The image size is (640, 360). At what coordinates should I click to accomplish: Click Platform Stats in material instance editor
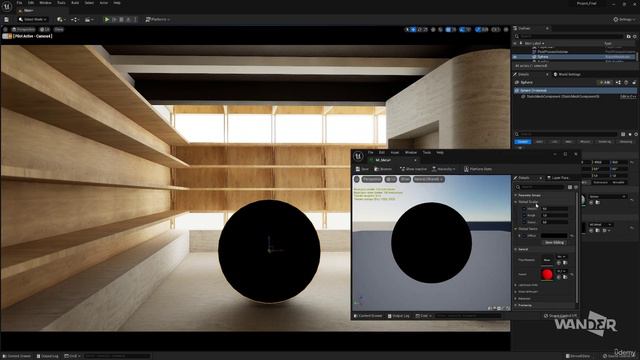478,169
